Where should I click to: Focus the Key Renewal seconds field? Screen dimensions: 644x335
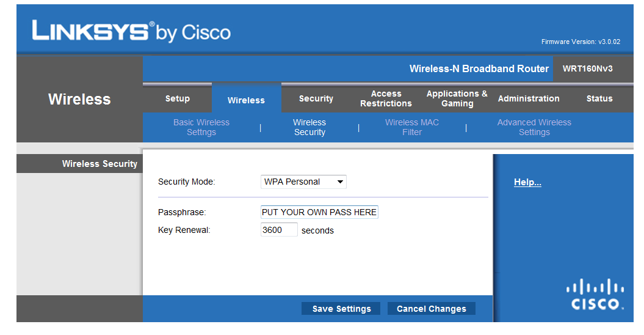(279, 230)
